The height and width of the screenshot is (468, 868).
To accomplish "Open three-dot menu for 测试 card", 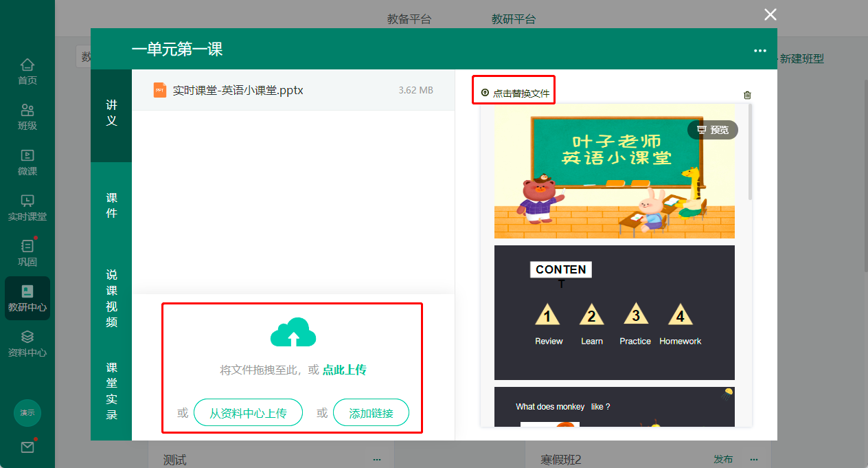I will [377, 459].
